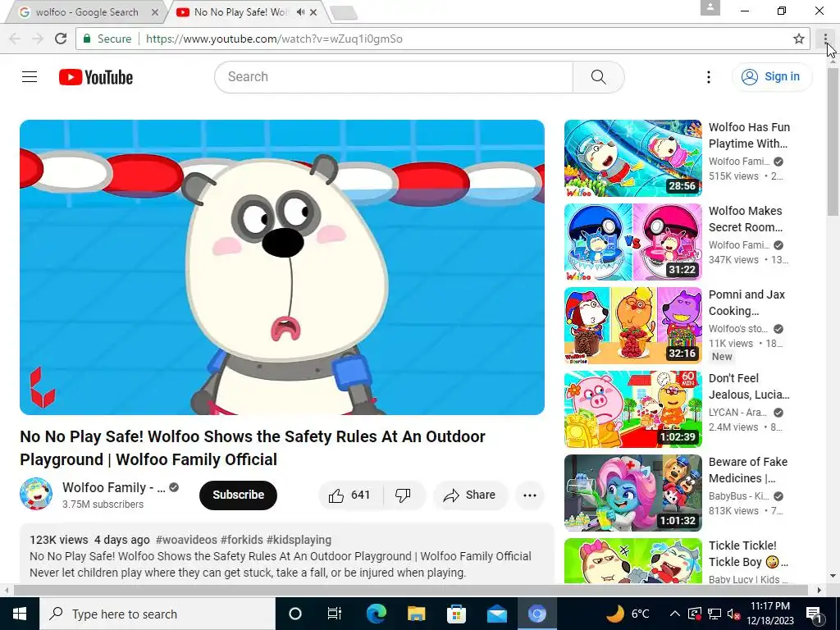
Task: Click Wolfoo Family channel avatar
Action: click(36, 494)
